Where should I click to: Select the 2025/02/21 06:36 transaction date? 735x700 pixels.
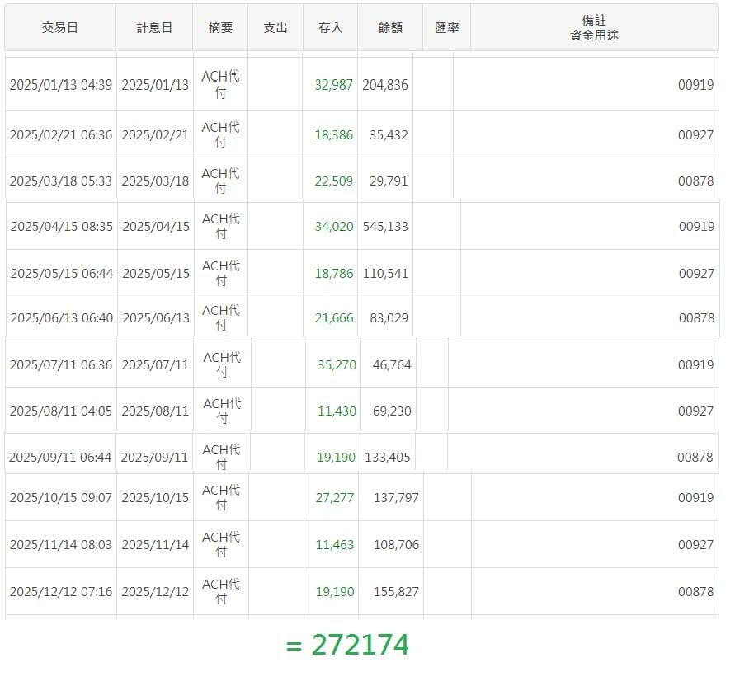pos(60,135)
